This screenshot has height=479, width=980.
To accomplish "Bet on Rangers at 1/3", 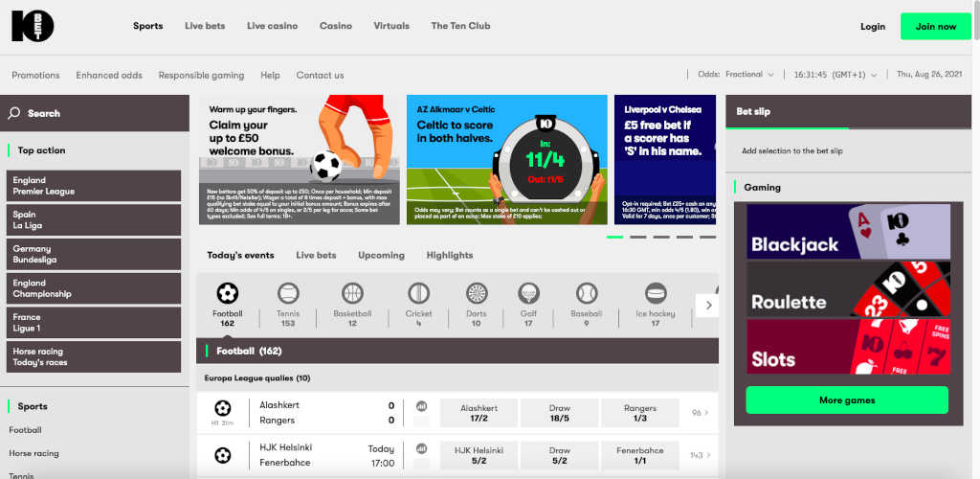I will (640, 413).
